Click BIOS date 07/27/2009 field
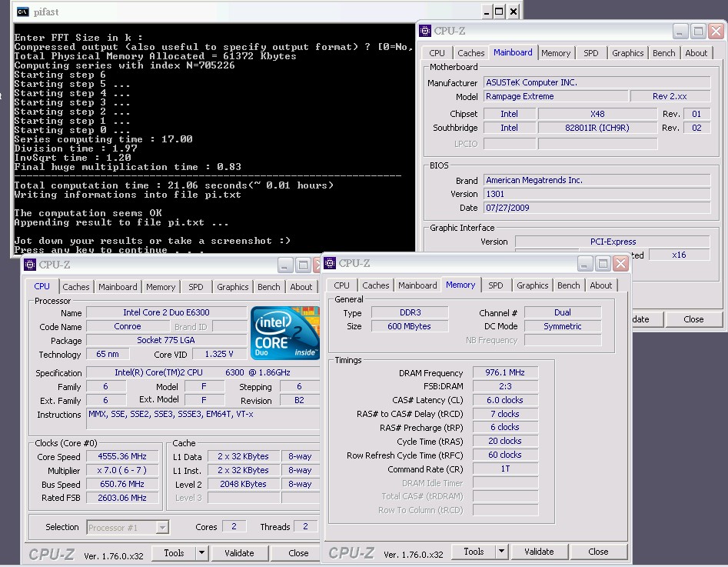The width and height of the screenshot is (728, 567). 597,208
